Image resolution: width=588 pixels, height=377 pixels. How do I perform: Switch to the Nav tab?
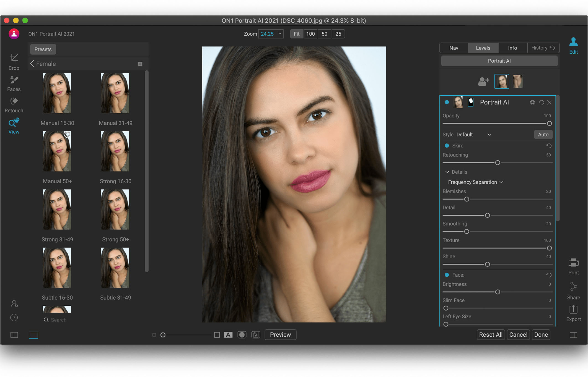pyautogui.click(x=454, y=48)
